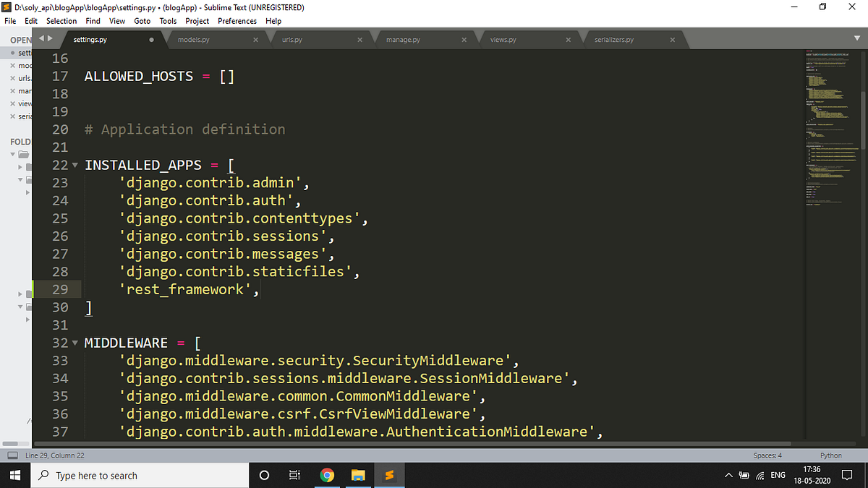Close the models.py tab via its x icon

(255, 40)
